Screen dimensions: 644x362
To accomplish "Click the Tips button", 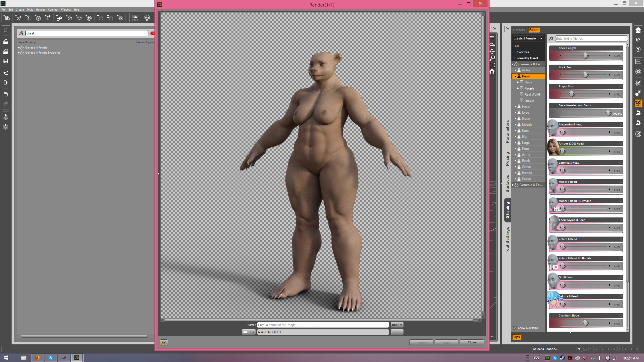I will (516, 337).
